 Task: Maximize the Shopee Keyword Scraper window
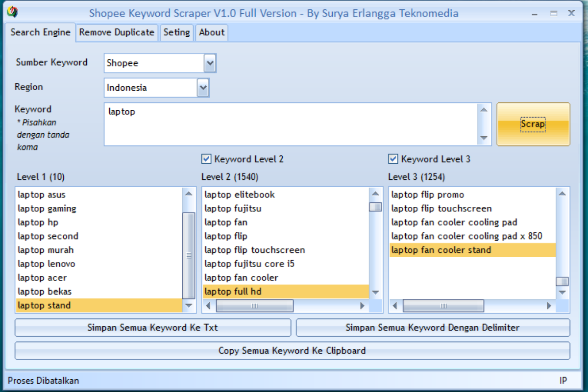pos(554,13)
